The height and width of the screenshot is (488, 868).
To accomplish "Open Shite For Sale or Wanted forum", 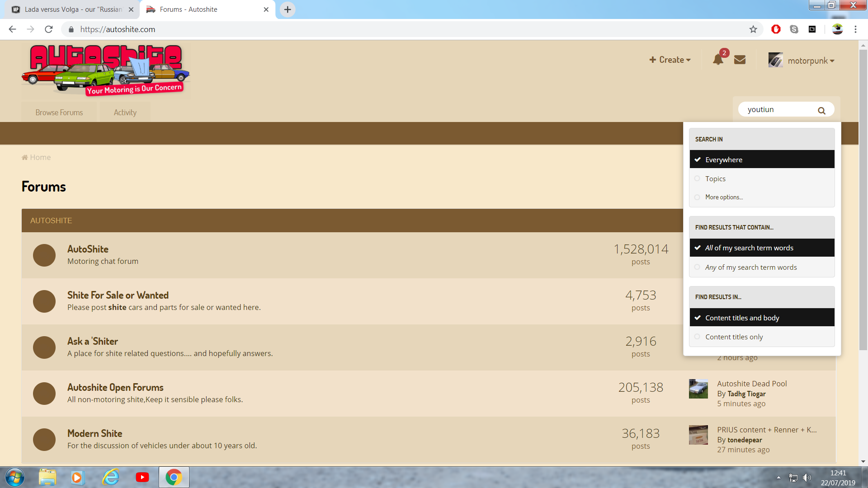I will coord(118,295).
